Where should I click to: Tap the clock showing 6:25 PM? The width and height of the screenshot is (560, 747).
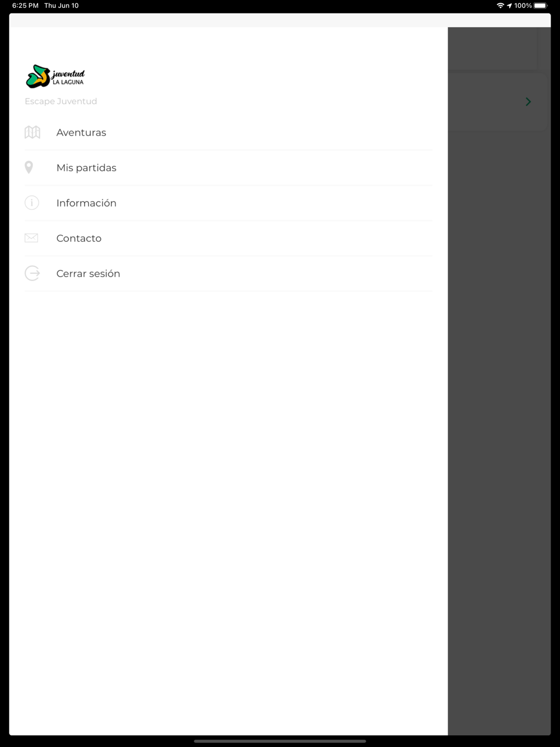pos(25,6)
